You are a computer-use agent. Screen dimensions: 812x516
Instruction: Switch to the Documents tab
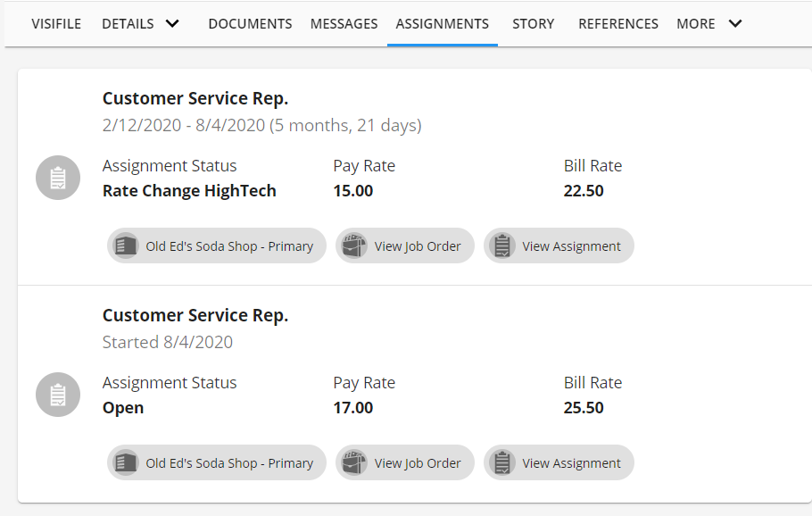[x=250, y=24]
